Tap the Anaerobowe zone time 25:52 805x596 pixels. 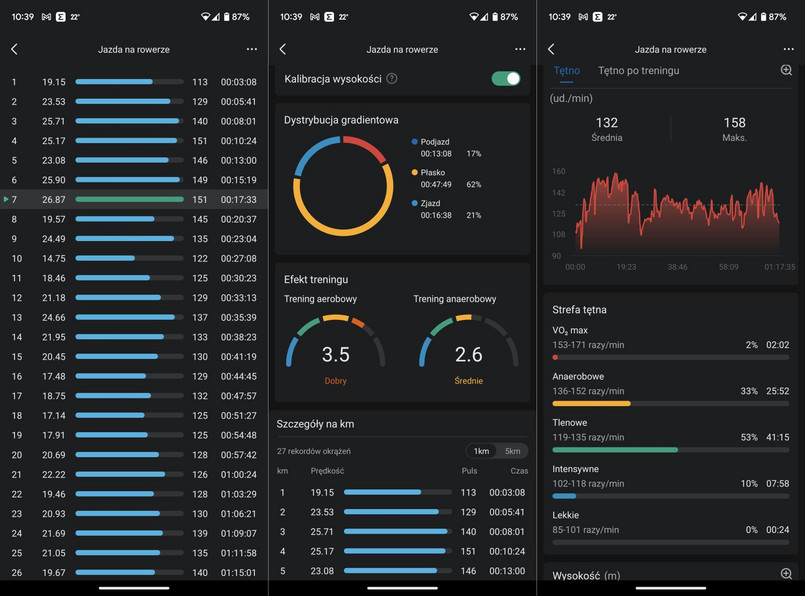[777, 391]
